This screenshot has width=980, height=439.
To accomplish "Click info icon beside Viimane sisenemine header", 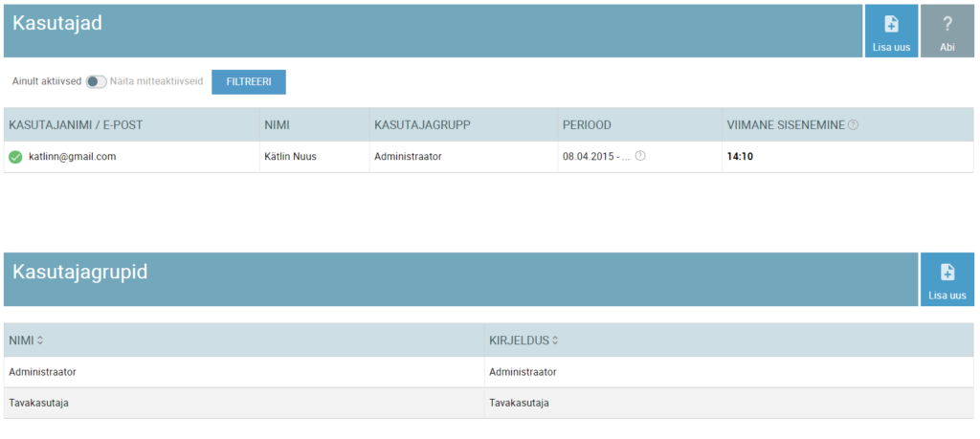I will (853, 125).
